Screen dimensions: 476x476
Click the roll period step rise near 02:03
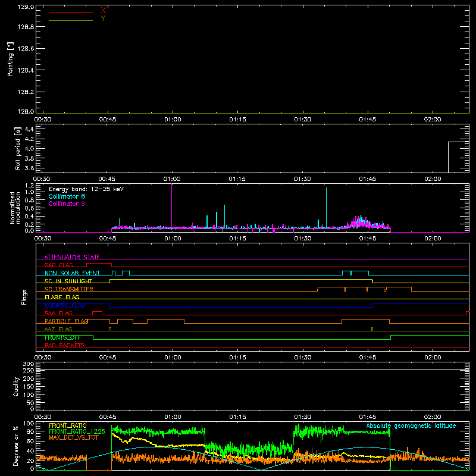pyautogui.click(x=449, y=157)
